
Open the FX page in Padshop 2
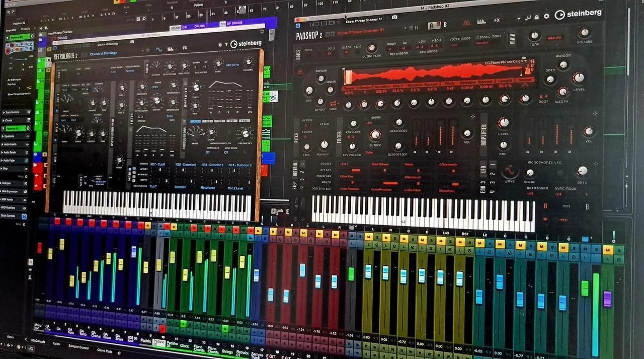pos(497,21)
